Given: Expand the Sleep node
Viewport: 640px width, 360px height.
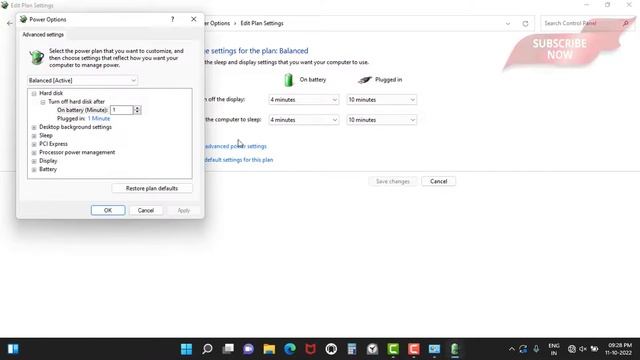Looking at the screenshot, I should click(x=34, y=136).
